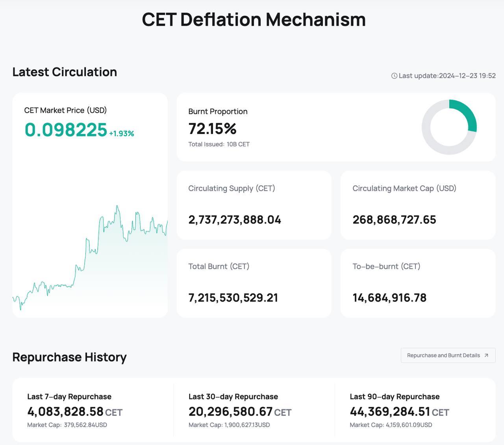Click the Total Issued: 10B CET text
The width and height of the screenshot is (504, 445).
pyautogui.click(x=219, y=144)
